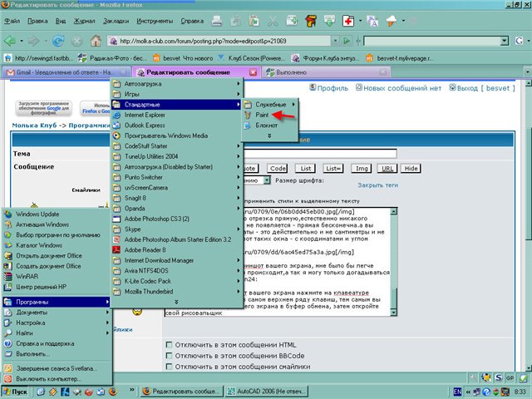Viewport: 532px width, 399px height.
Task: Click the Firefox reload button
Action: pos(58,39)
